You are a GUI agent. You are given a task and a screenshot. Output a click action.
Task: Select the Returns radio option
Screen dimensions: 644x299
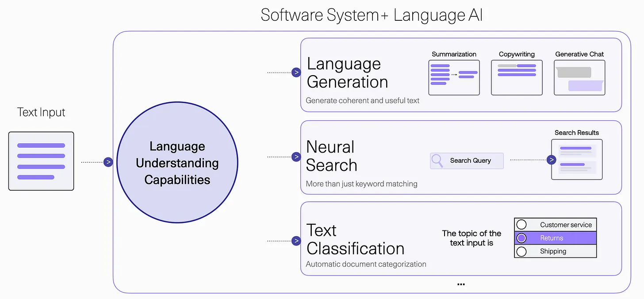pos(521,238)
